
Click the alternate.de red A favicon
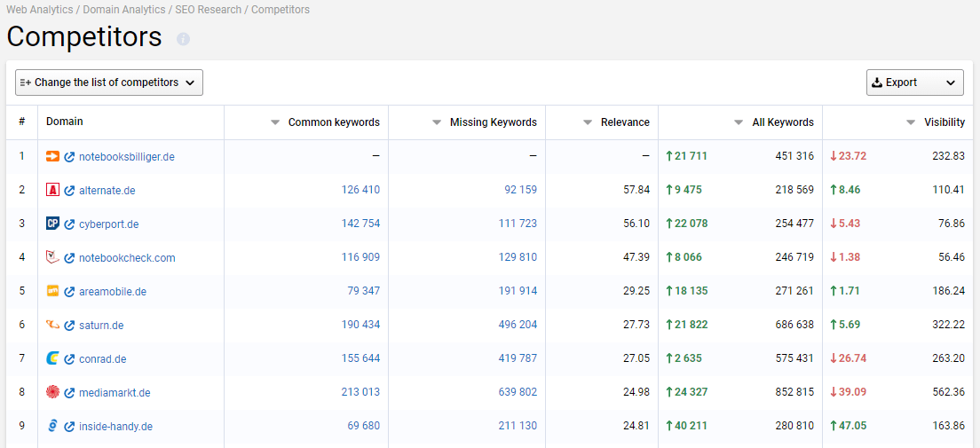[x=53, y=189]
